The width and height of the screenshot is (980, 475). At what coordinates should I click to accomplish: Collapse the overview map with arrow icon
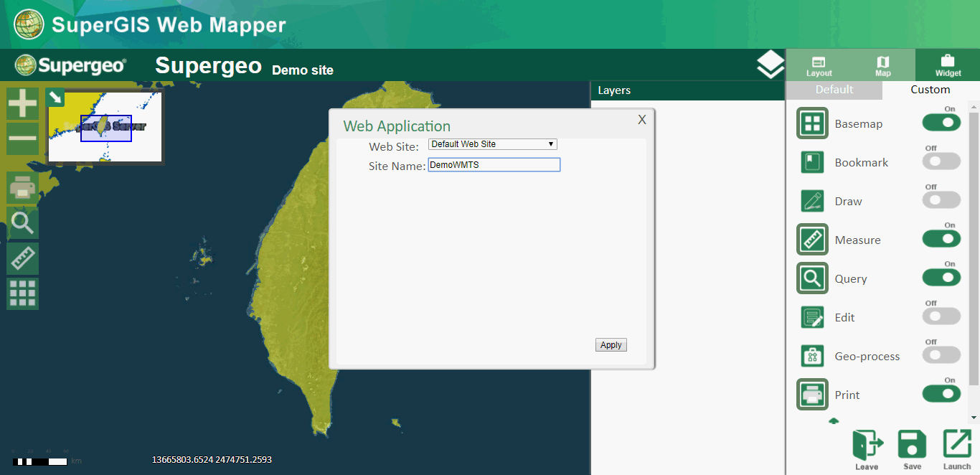point(55,98)
